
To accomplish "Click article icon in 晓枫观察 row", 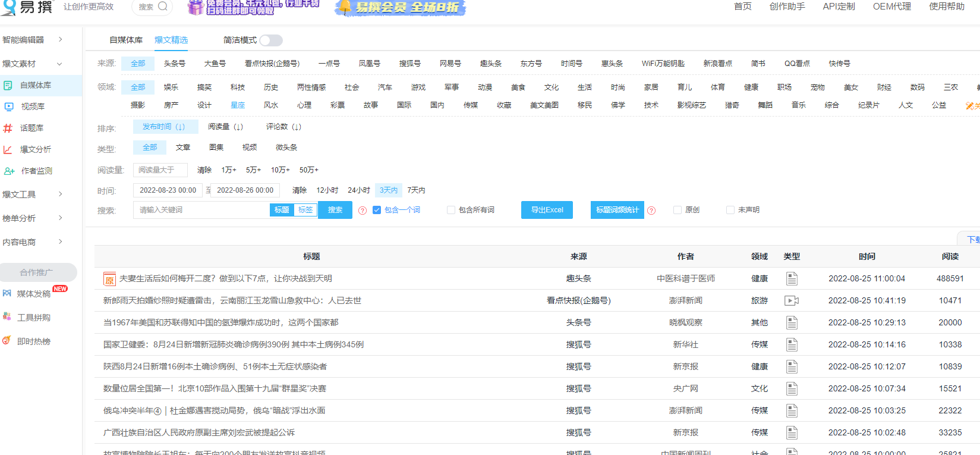I will (792, 322).
